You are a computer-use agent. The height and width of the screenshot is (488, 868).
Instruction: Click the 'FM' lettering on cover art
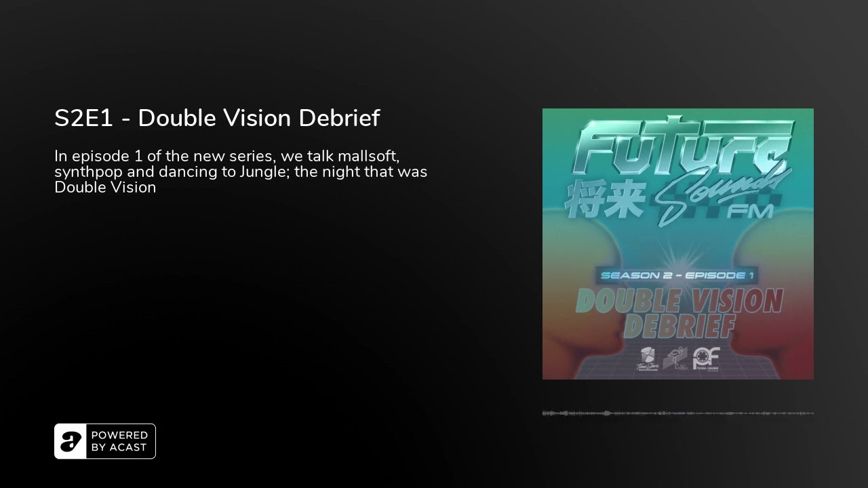point(750,211)
